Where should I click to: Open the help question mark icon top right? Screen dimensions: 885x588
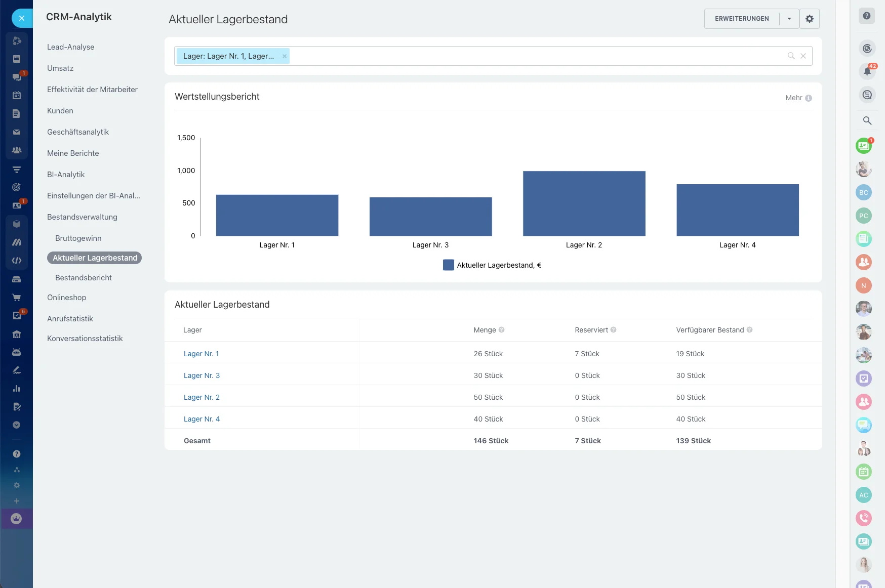click(x=866, y=16)
